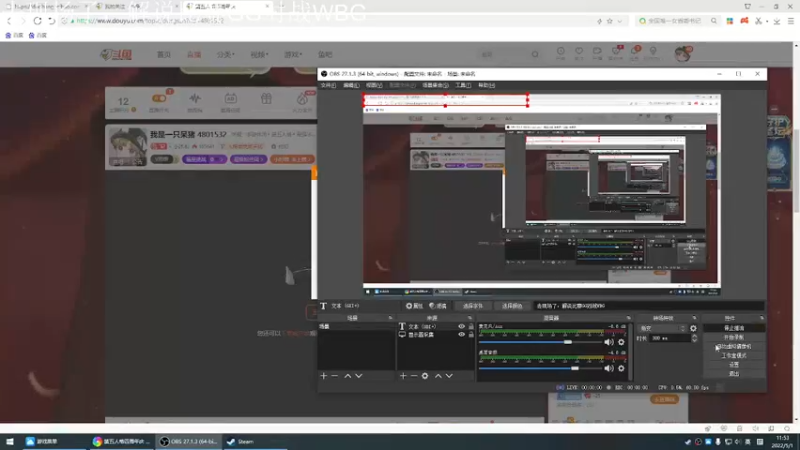
Task: Click the source 属性 properties button
Action: pos(414,306)
